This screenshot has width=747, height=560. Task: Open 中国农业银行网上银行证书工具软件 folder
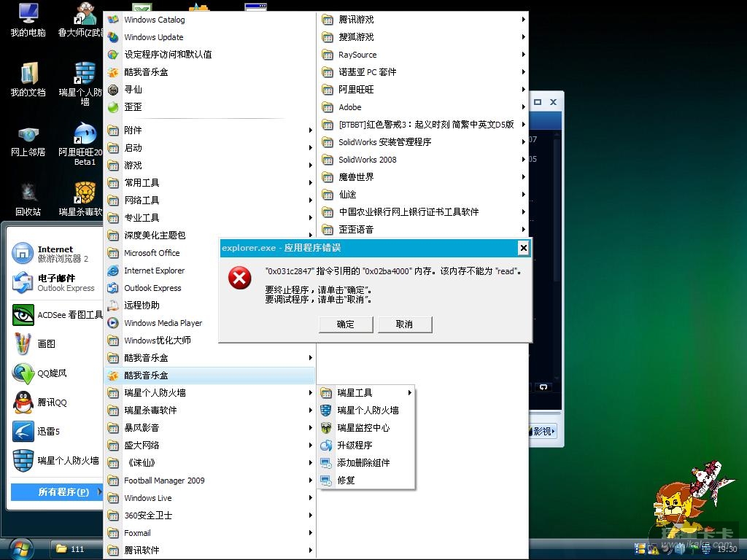[x=423, y=212]
